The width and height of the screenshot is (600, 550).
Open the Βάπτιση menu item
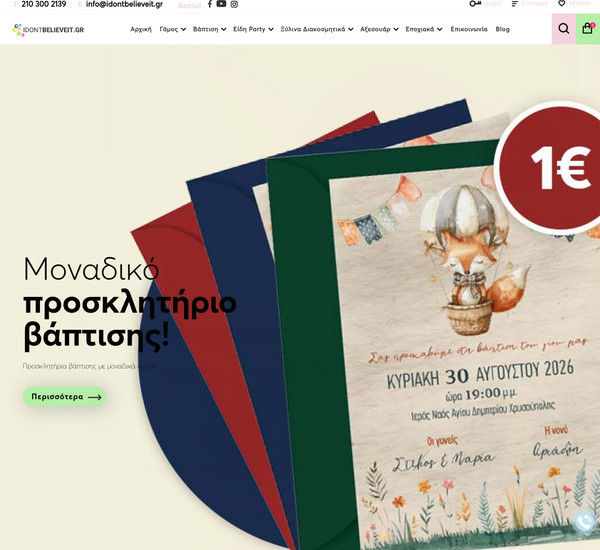tap(205, 29)
